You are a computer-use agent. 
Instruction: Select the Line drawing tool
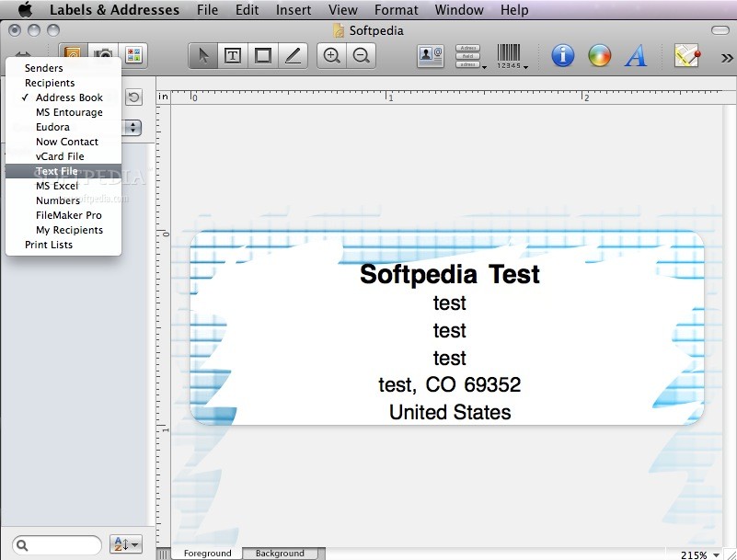[x=294, y=55]
